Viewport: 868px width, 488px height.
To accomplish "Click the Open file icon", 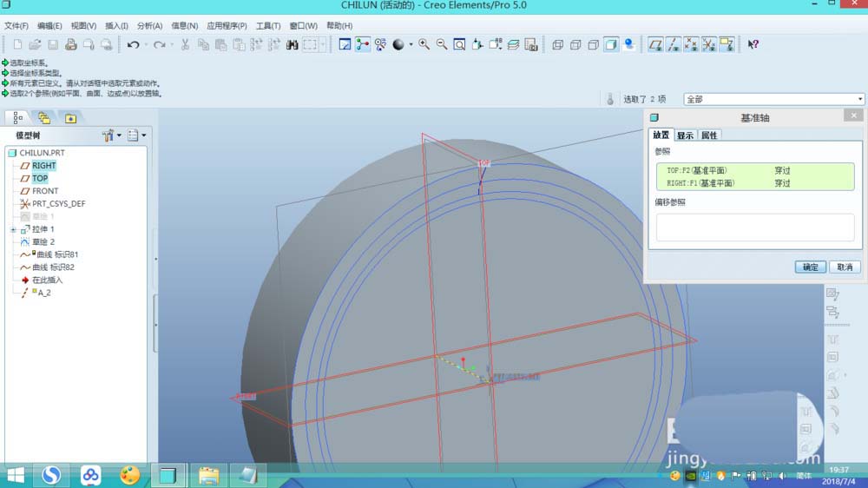I will coord(35,44).
